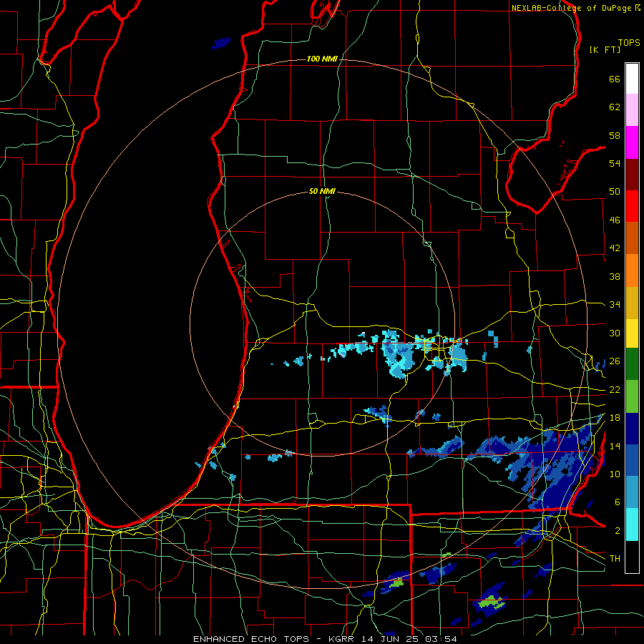The image size is (644, 644).
Task: Click the medium blue legend swatch
Action: [x=632, y=460]
